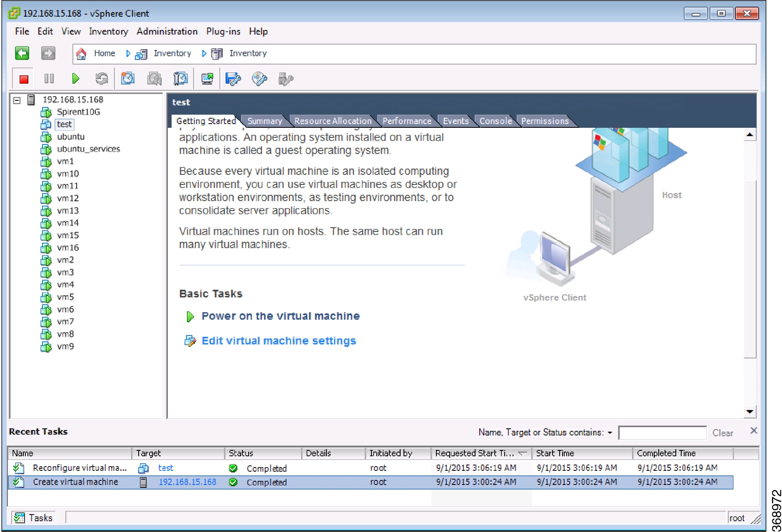Click Edit virtual machine settings link

[x=279, y=341]
